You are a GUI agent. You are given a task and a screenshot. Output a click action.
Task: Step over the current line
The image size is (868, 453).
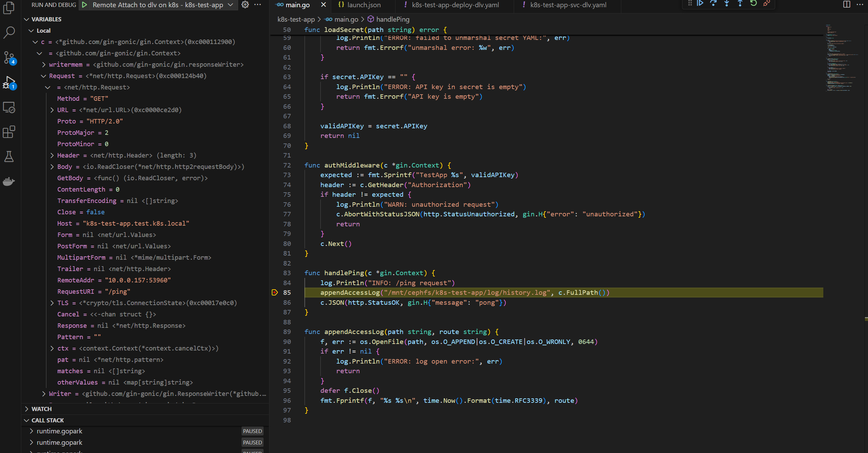tap(714, 3)
